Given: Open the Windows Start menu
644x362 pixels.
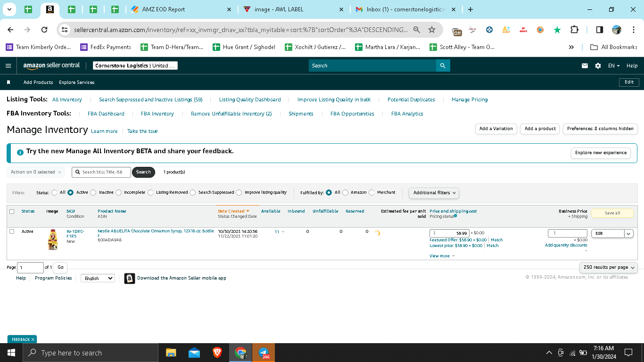Looking at the screenshot, I should pos(11,353).
